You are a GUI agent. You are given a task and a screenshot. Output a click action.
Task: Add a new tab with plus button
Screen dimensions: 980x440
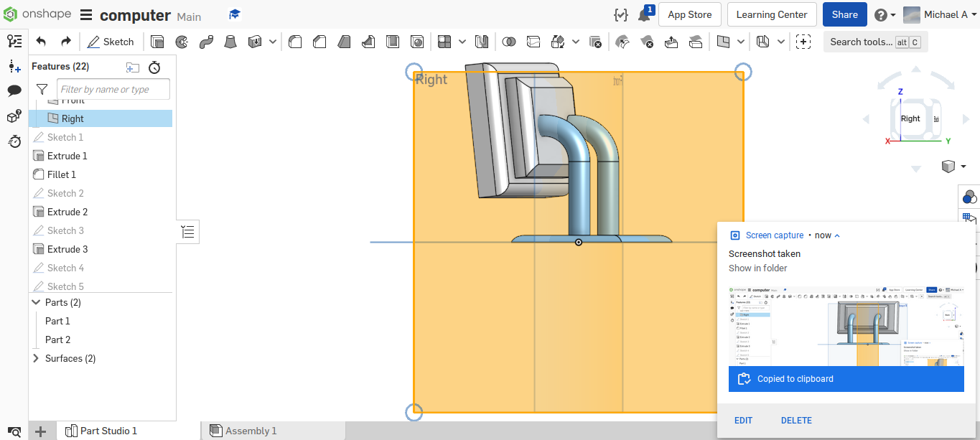point(41,431)
